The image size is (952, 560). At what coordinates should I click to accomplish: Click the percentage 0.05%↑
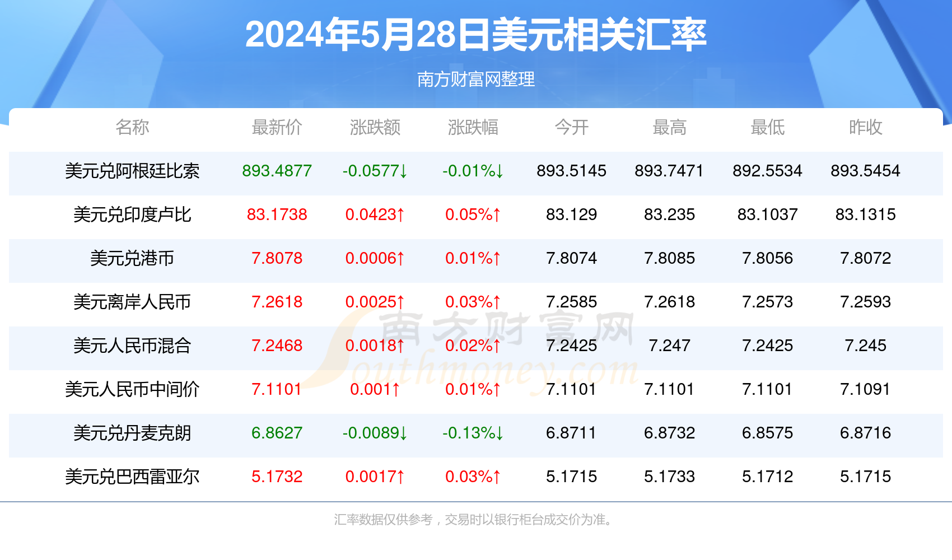[x=473, y=214]
